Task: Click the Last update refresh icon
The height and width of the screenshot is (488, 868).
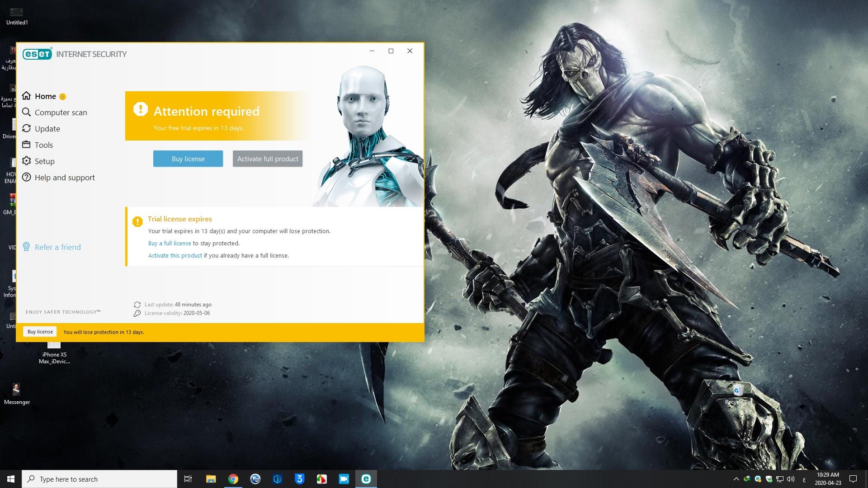Action: tap(137, 305)
